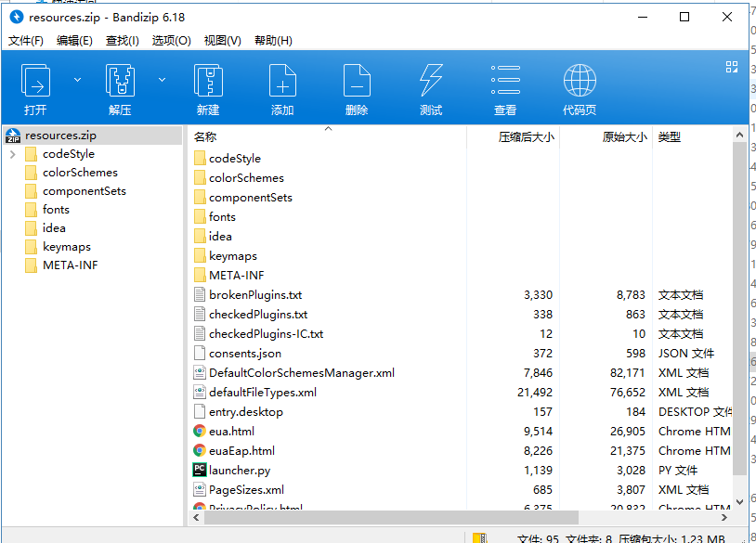Select keymaps folder in tree panel
Image resolution: width=756 pixels, height=543 pixels.
pyautogui.click(x=67, y=247)
